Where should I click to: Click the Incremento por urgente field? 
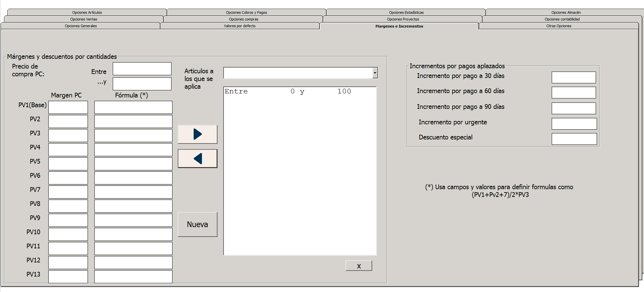pyautogui.click(x=574, y=124)
